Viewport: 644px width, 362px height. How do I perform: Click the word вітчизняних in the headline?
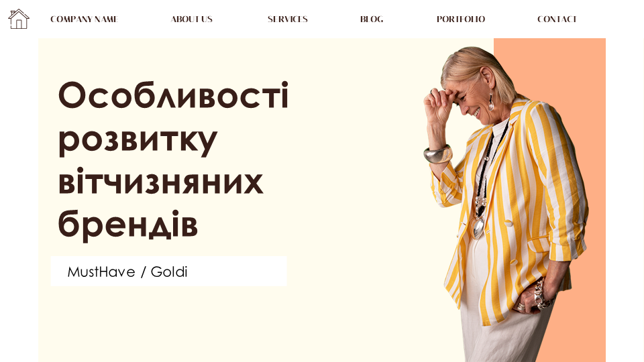[160, 181]
